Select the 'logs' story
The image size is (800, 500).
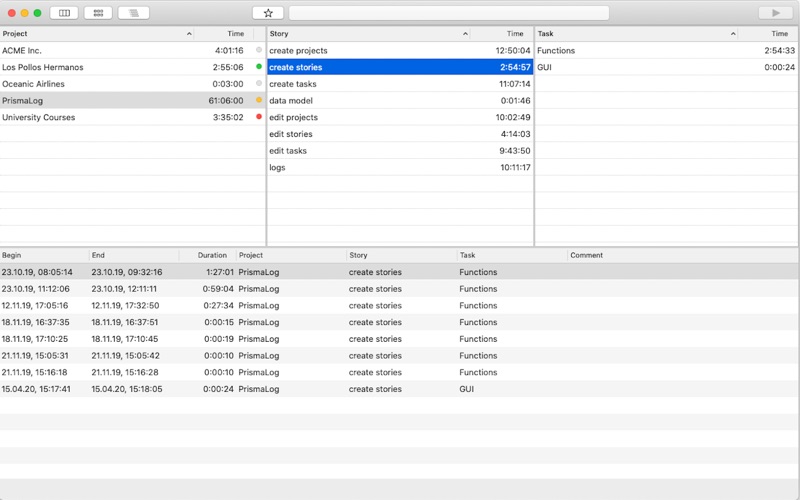[x=400, y=167]
